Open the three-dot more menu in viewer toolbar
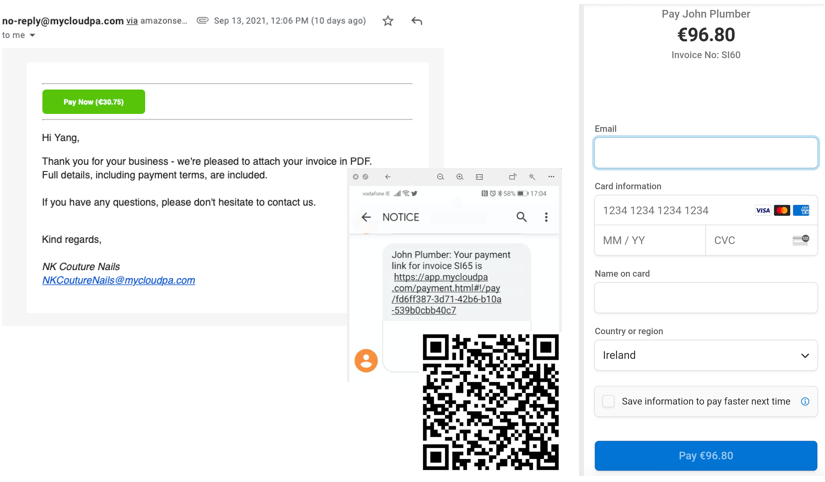This screenshot has height=482, width=825. (551, 177)
